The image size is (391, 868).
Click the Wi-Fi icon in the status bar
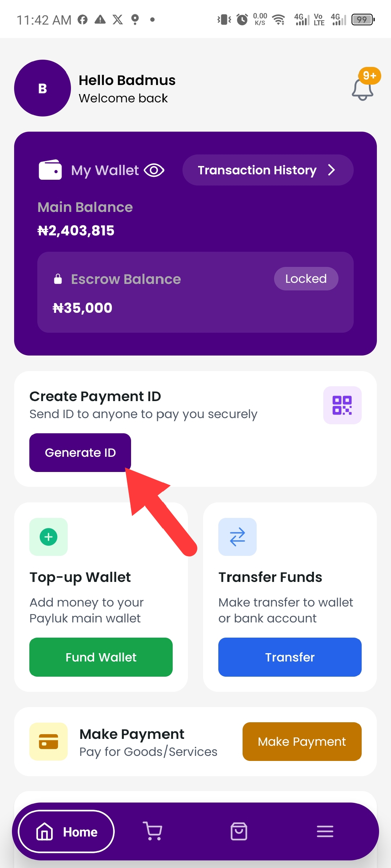[x=278, y=19]
